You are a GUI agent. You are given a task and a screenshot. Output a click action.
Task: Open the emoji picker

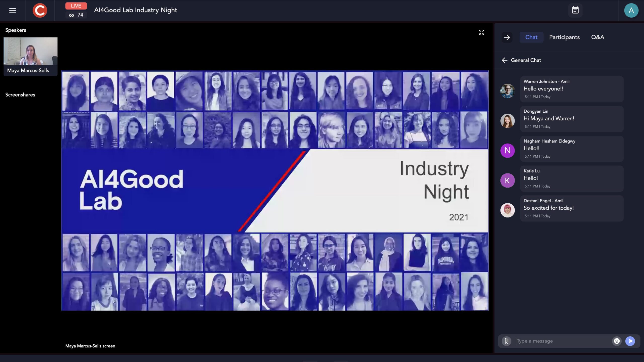[617, 341]
